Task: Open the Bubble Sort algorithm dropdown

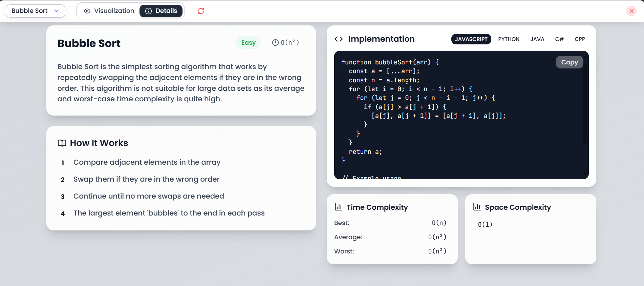Action: (x=36, y=11)
